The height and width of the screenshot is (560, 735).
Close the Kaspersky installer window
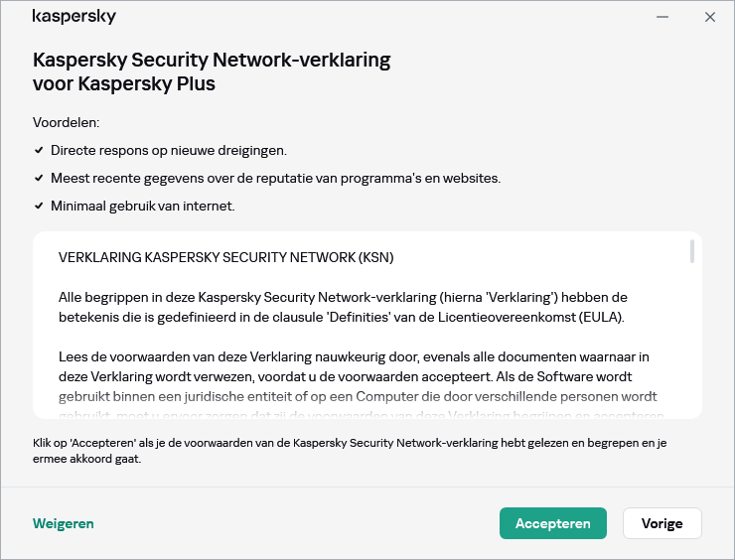[x=710, y=17]
